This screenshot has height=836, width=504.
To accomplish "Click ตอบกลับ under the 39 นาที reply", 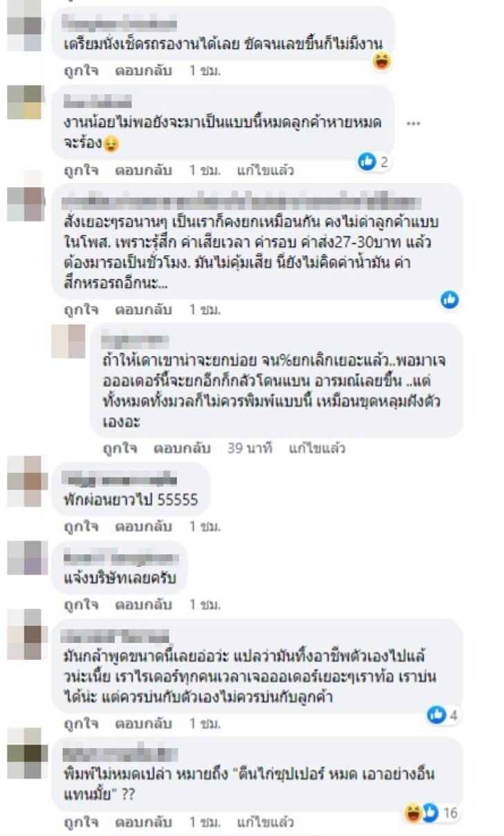I will pos(182,448).
